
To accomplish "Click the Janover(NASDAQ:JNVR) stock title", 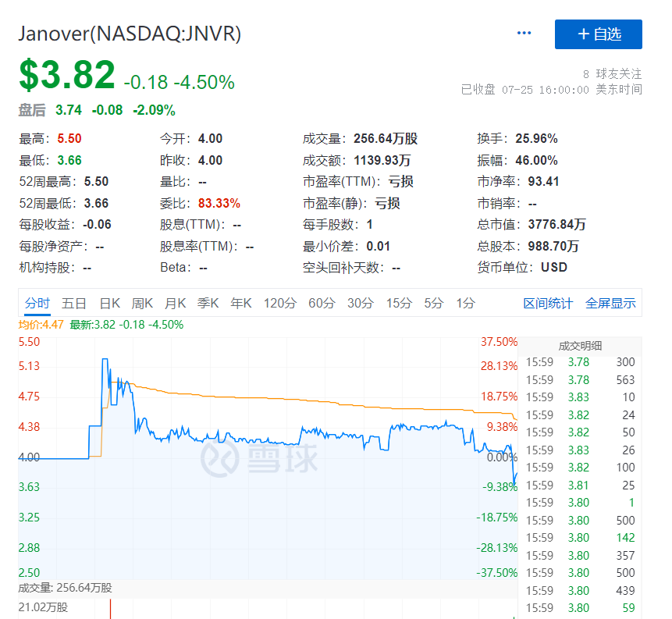I will point(130,34).
